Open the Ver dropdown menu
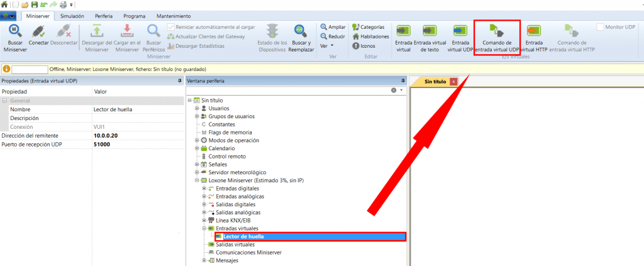Viewport: 644px width, 266px height. (326, 46)
